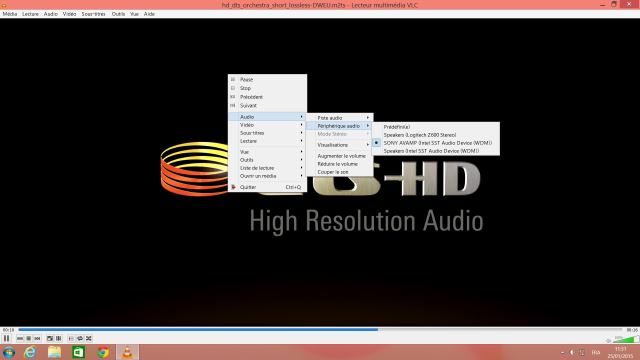Open the Outils menu in menu bar

118,14
